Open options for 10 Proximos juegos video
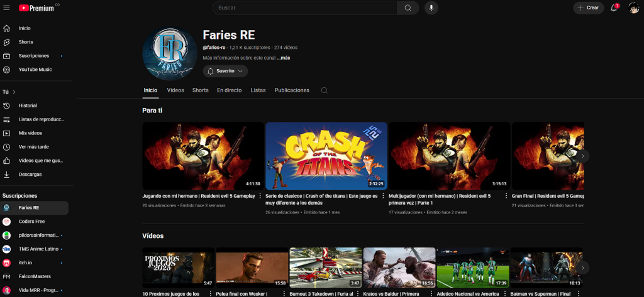 pyautogui.click(x=210, y=294)
